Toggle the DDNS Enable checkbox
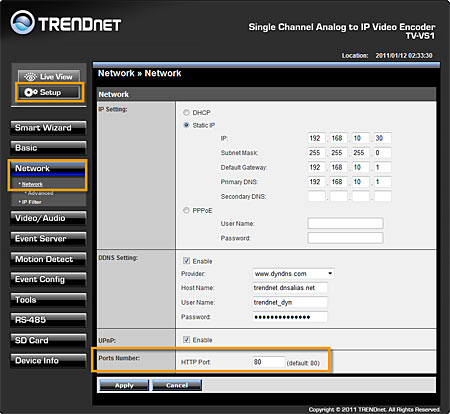 (187, 261)
